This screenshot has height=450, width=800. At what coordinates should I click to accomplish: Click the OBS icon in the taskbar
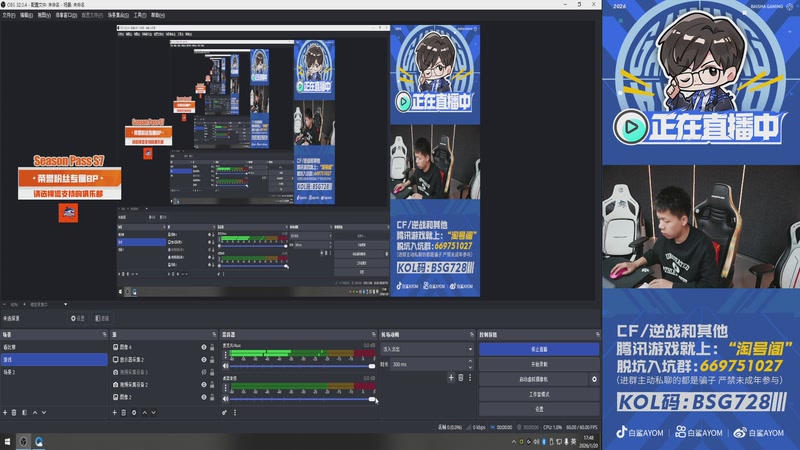(23, 441)
